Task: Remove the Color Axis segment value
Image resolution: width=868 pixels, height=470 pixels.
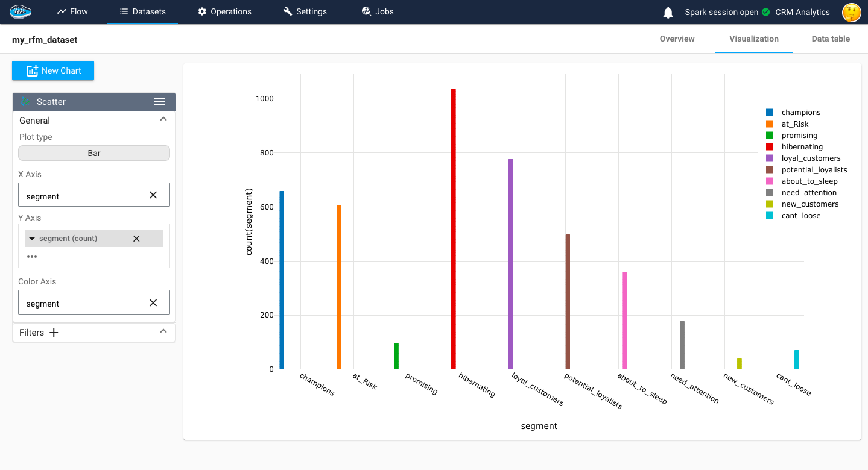Action: (x=153, y=302)
